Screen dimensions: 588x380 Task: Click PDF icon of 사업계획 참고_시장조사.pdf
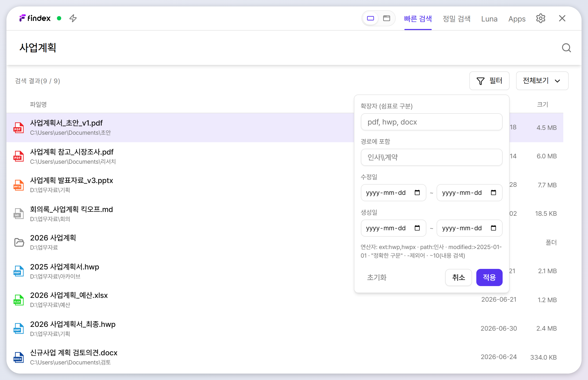tap(19, 156)
